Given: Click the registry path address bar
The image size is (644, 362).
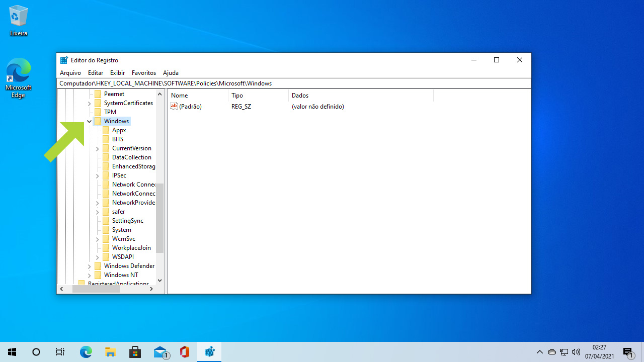Looking at the screenshot, I should [294, 83].
